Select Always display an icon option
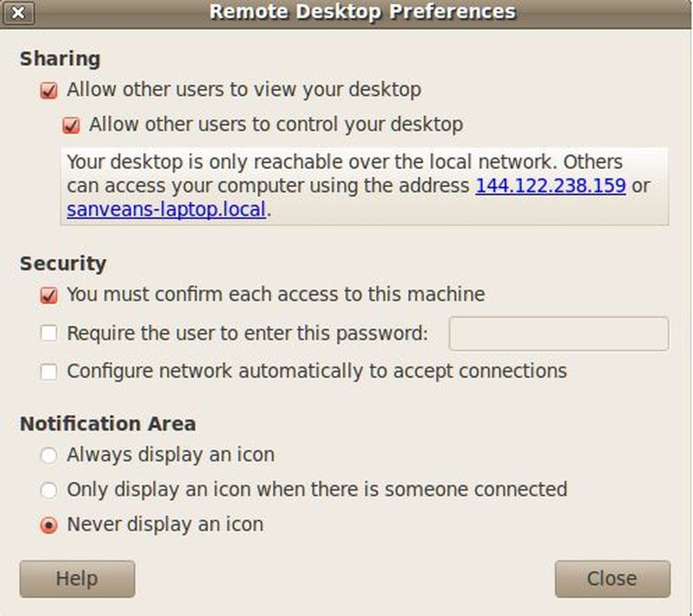The image size is (693, 616). 49,455
